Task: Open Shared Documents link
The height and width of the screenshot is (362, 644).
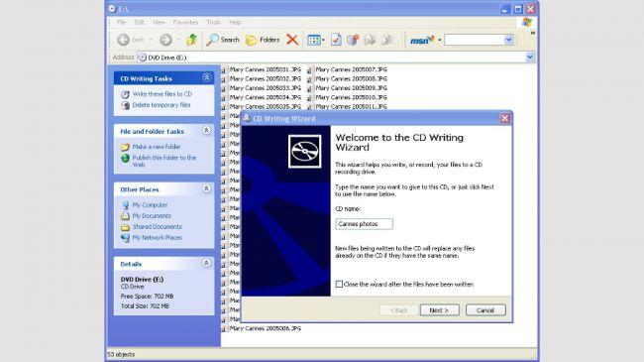Action: click(x=157, y=227)
